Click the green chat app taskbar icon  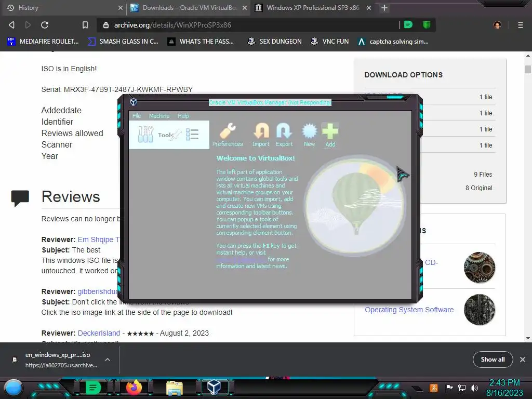[x=93, y=388]
